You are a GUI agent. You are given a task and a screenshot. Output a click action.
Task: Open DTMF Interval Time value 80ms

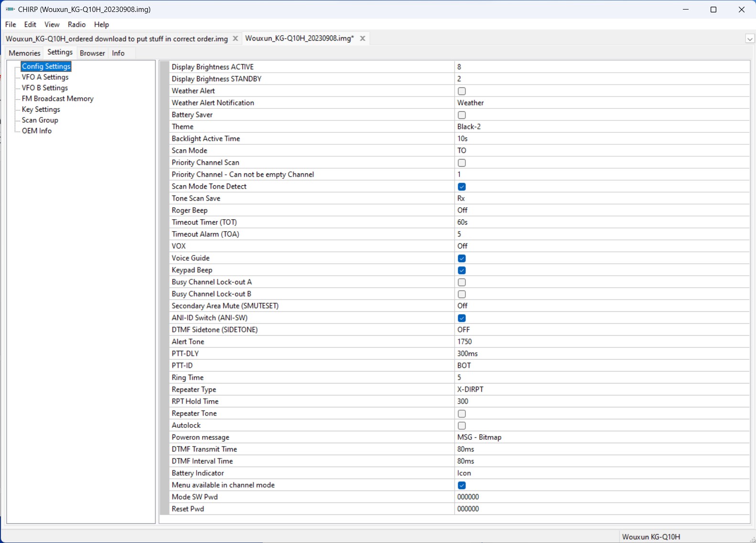pyautogui.click(x=602, y=461)
